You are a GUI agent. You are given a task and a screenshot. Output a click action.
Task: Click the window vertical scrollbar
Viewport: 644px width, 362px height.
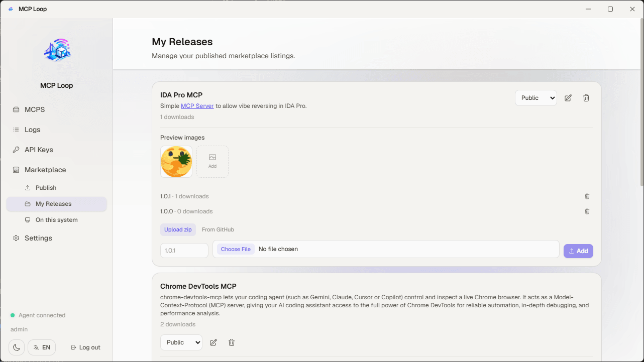click(641, 100)
